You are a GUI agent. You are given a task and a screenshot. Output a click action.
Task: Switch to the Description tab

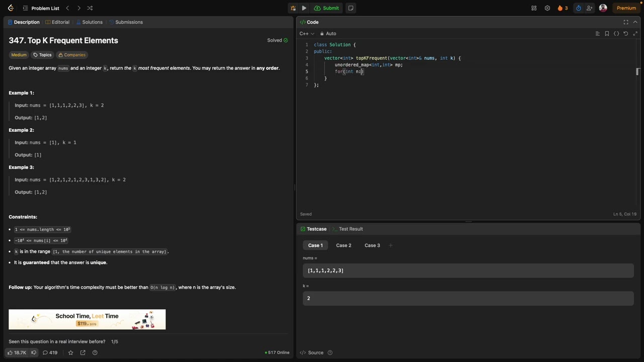click(x=24, y=22)
